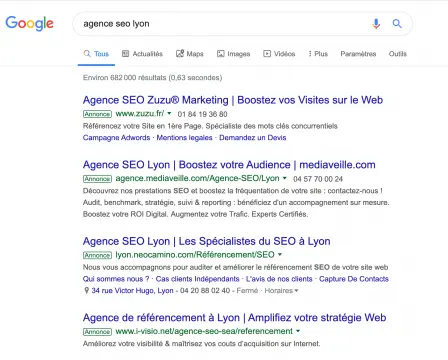
Task: Open 'Agence SEO Zuzu® Marketing' result title
Action: [x=233, y=100]
